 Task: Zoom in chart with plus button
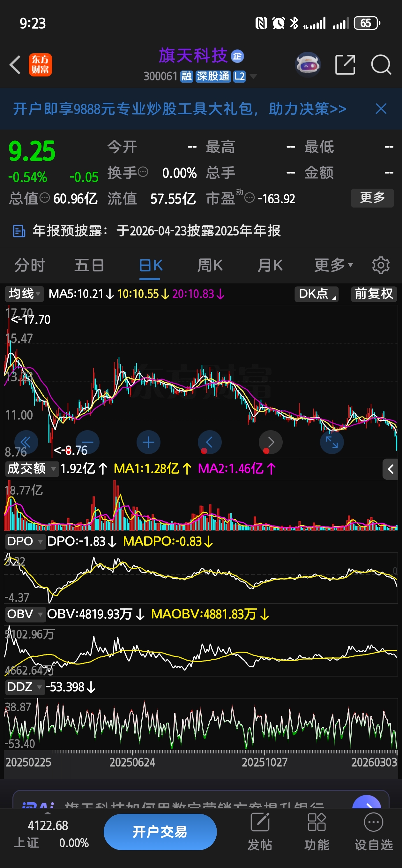[148, 442]
